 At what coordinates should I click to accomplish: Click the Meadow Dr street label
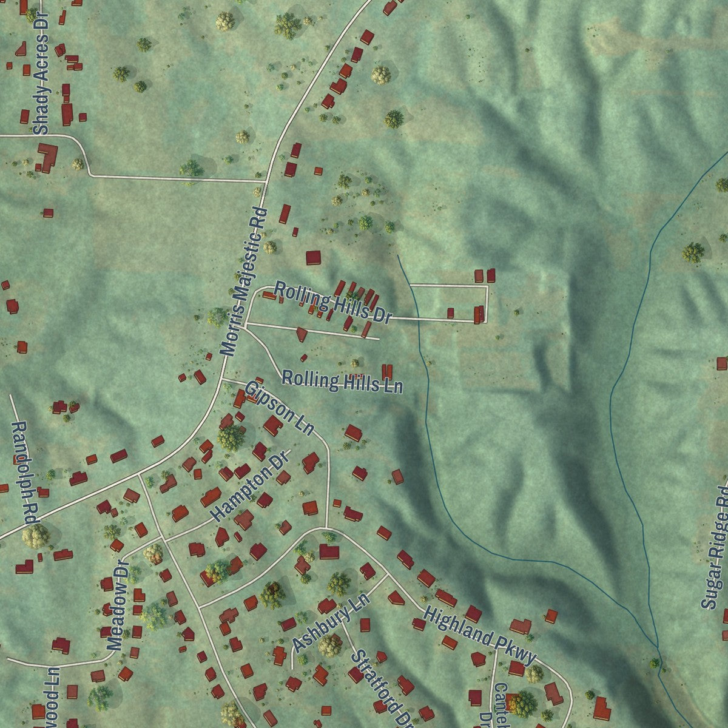coord(118,605)
